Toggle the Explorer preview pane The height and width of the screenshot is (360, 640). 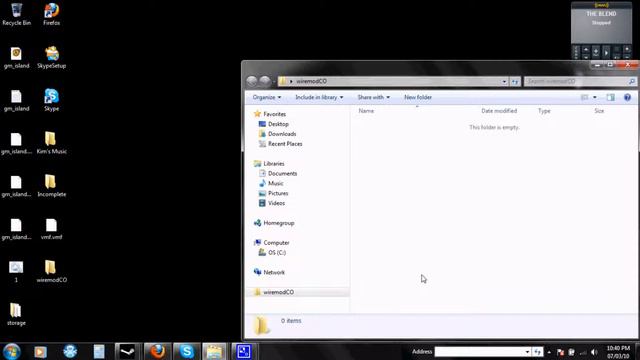point(611,97)
